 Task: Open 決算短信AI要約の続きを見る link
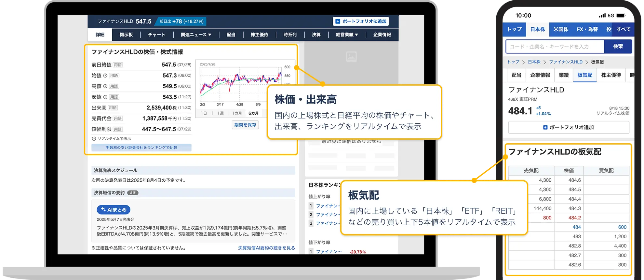[266, 248]
